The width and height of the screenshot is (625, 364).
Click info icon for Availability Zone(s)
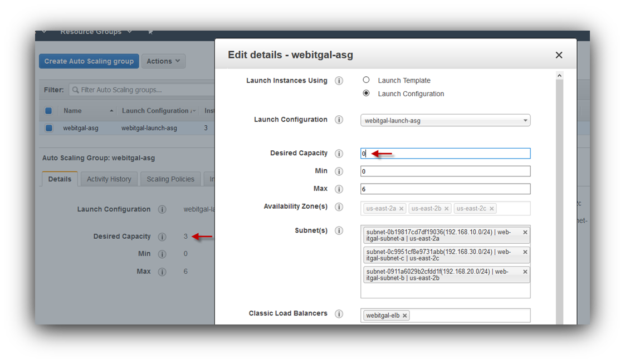coord(339,206)
